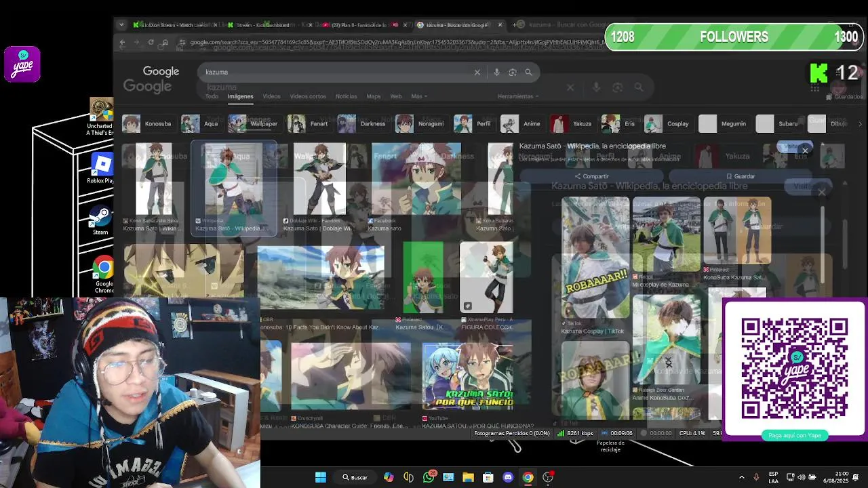Switch to Chrome in the taskbar
The height and width of the screenshot is (488, 868).
528,477
